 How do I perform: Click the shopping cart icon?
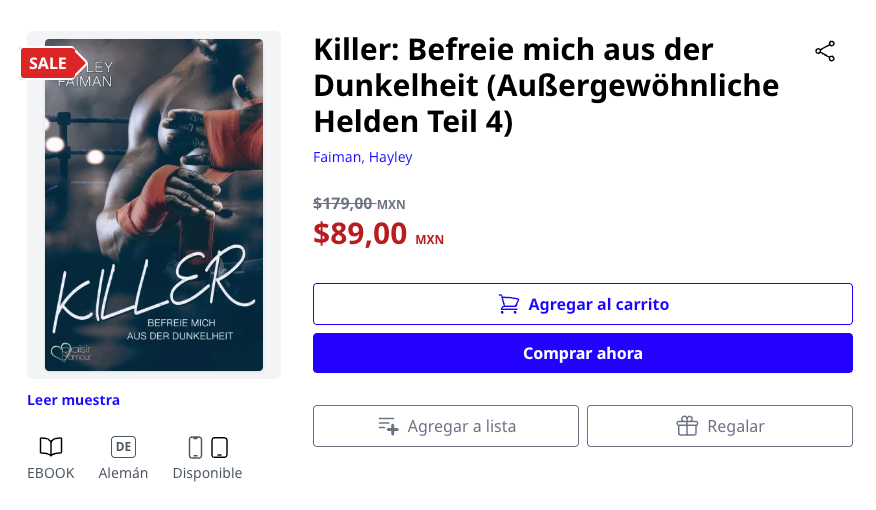(508, 304)
